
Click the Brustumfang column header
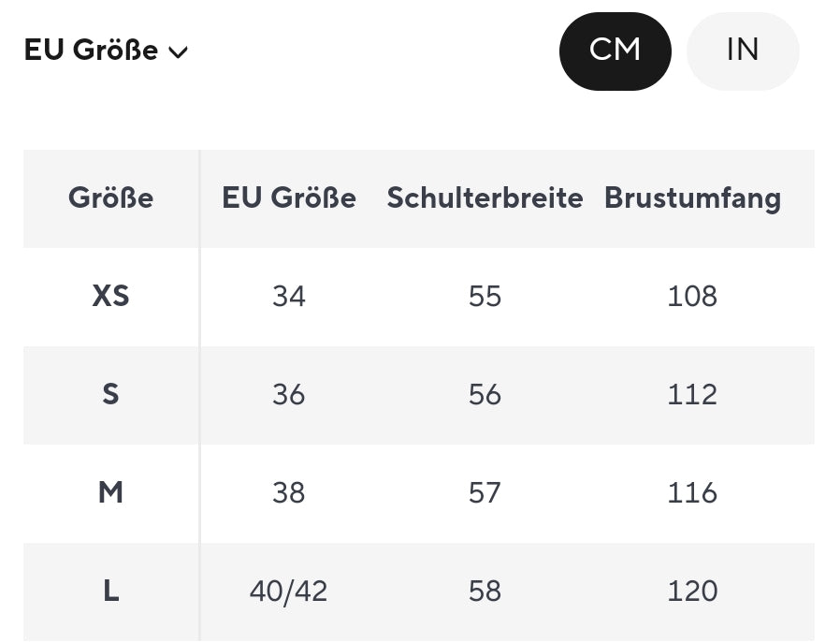692,198
